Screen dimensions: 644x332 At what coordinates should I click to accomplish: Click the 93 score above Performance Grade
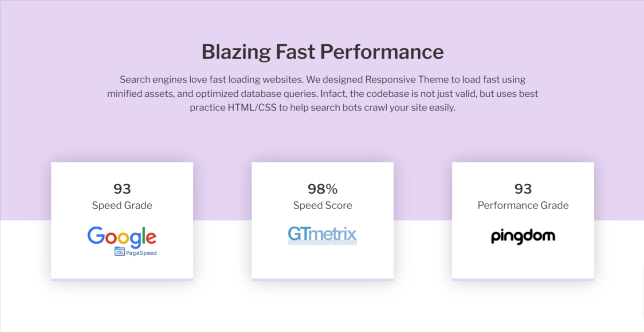click(523, 189)
